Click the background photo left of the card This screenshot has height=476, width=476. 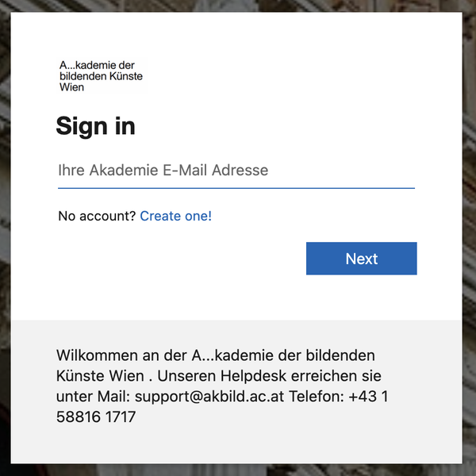pyautogui.click(x=5, y=238)
